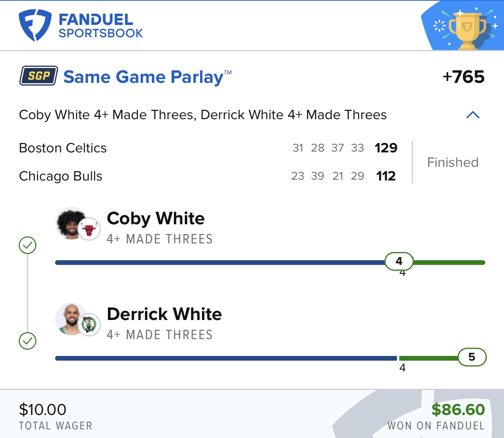Click the green checkmark beside Derrick White

tap(27, 341)
